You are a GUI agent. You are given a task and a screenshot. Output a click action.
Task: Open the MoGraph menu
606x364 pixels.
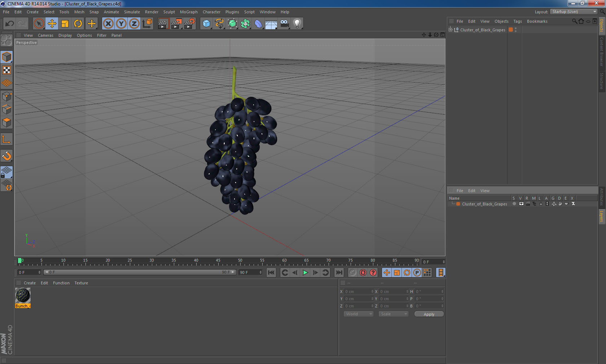(x=189, y=12)
